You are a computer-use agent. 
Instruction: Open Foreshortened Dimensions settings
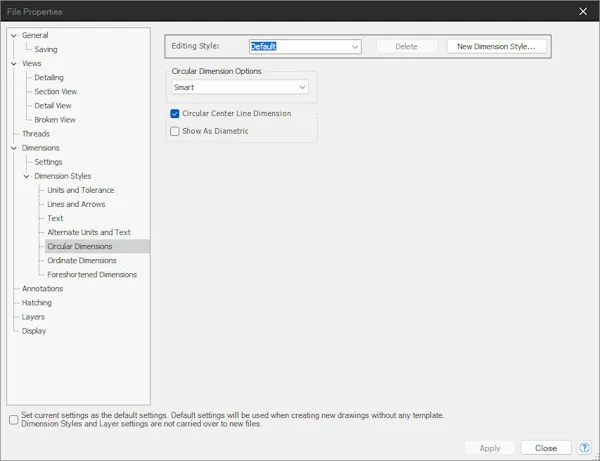tap(92, 275)
